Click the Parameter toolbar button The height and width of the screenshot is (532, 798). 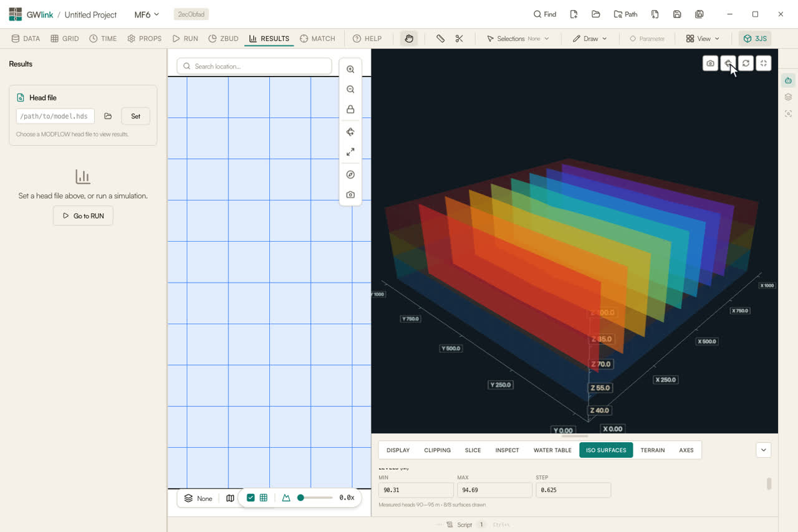[x=647, y=39]
